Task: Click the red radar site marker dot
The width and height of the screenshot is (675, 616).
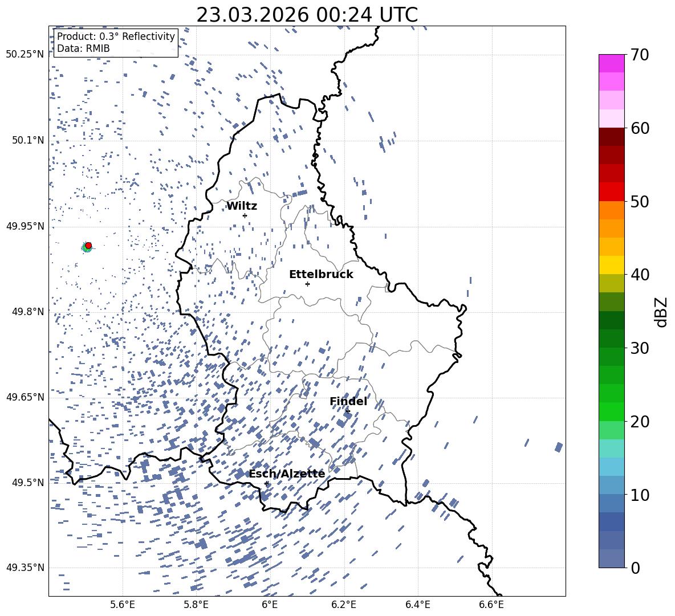Action: [88, 245]
